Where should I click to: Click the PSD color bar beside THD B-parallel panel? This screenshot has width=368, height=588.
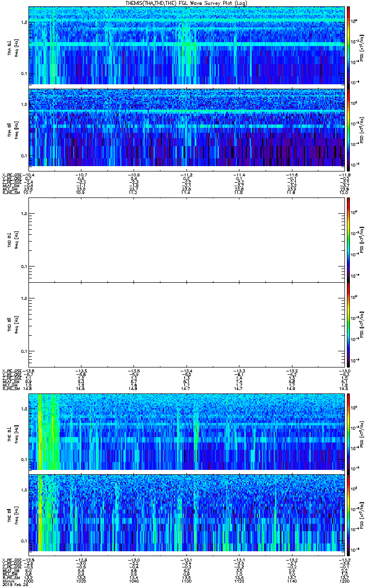pyautogui.click(x=348, y=324)
